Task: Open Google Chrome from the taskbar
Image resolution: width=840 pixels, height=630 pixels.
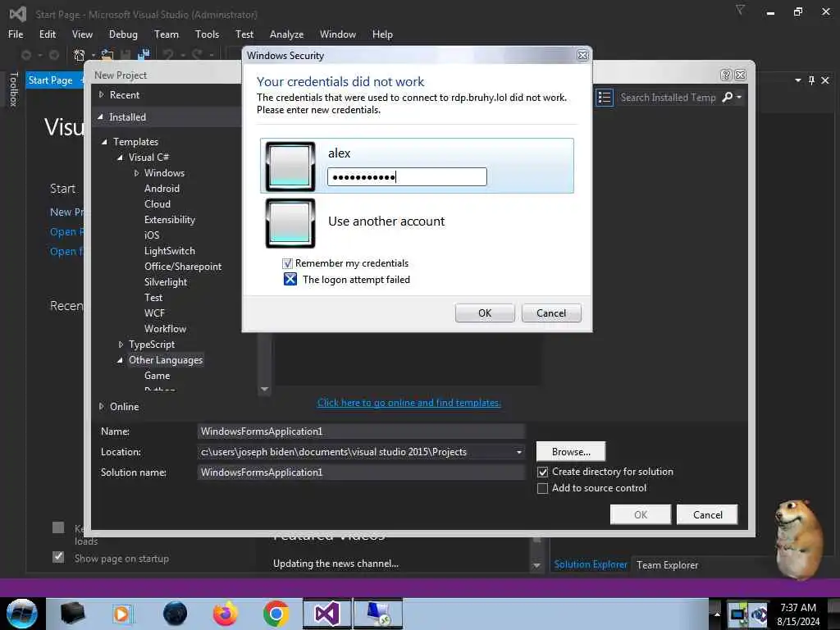Action: click(x=276, y=614)
